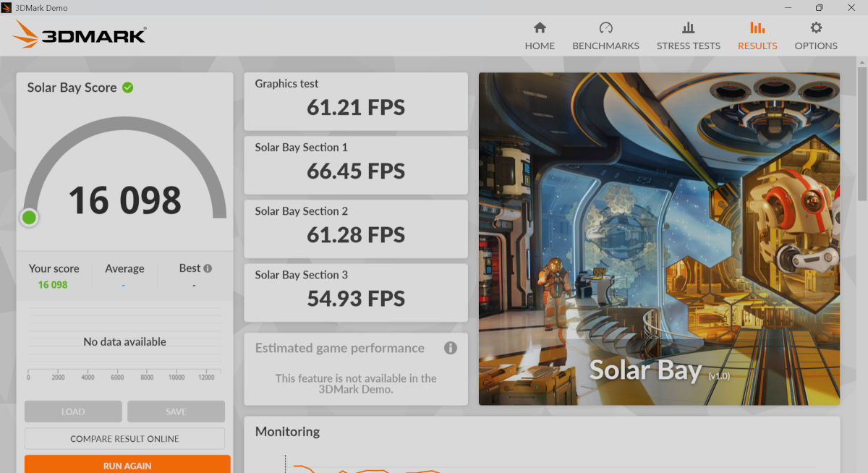The width and height of the screenshot is (868, 473).
Task: Click the No data available text
Action: (x=124, y=341)
